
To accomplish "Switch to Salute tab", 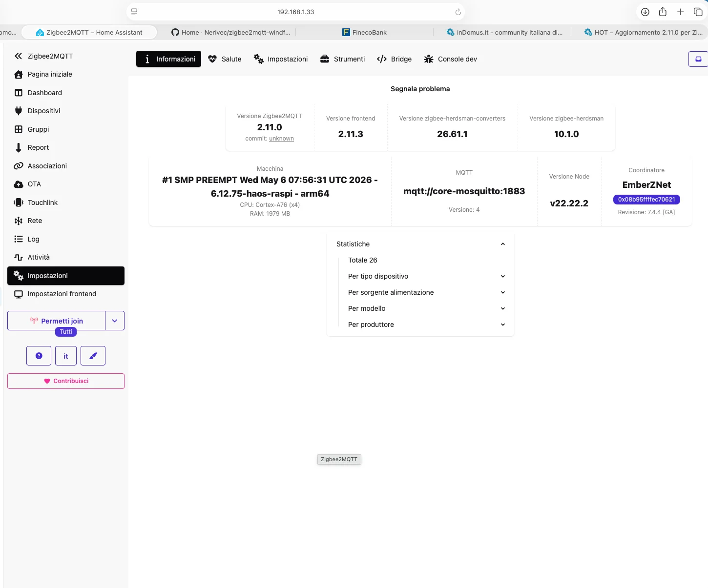I will [225, 59].
